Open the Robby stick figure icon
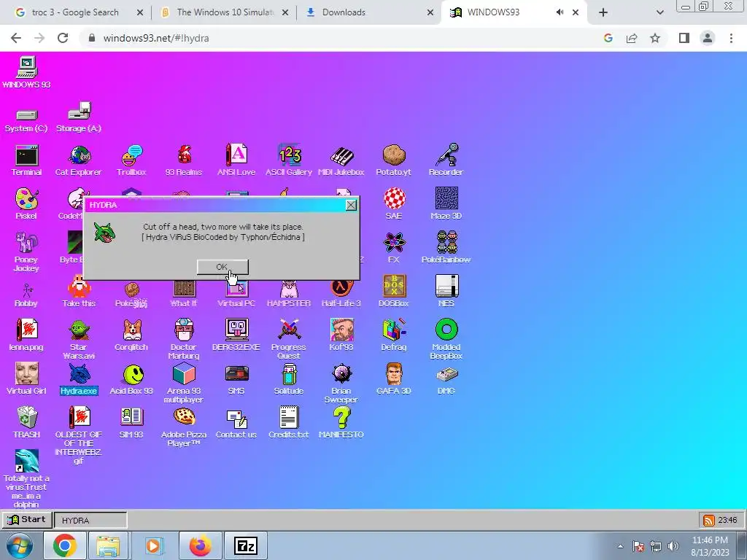This screenshot has width=747, height=560. pos(26,295)
